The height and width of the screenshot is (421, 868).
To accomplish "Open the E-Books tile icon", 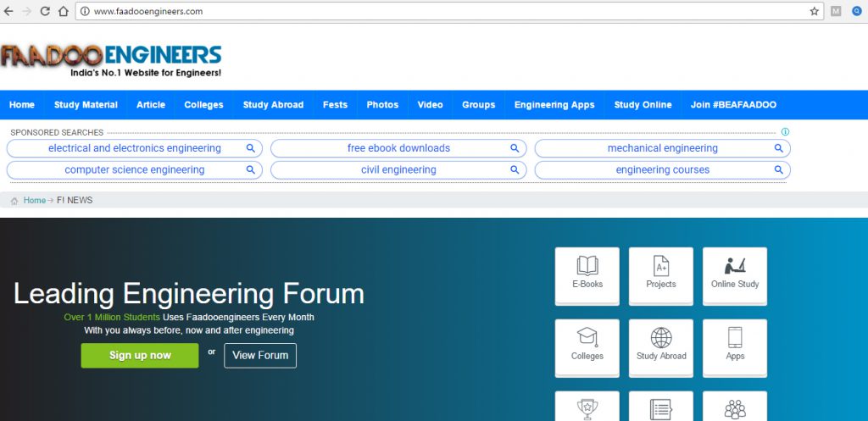I will [587, 266].
